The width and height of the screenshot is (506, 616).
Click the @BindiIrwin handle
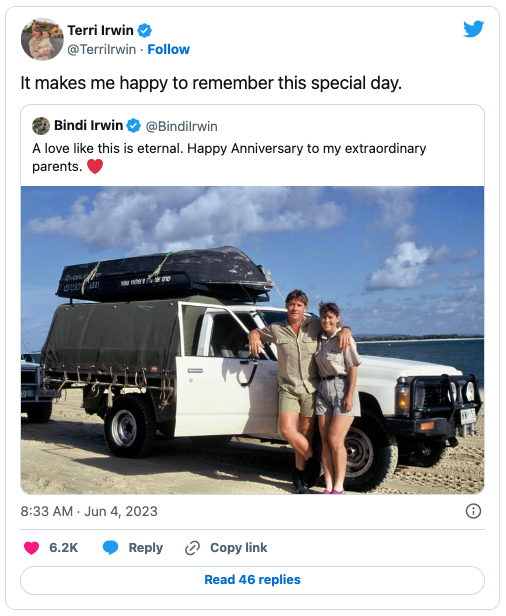tap(182, 126)
